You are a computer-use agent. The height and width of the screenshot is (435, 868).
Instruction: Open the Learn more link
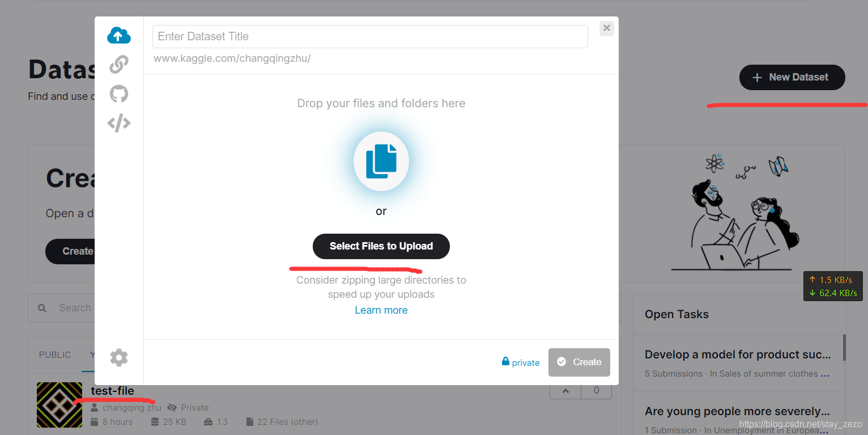[381, 310]
